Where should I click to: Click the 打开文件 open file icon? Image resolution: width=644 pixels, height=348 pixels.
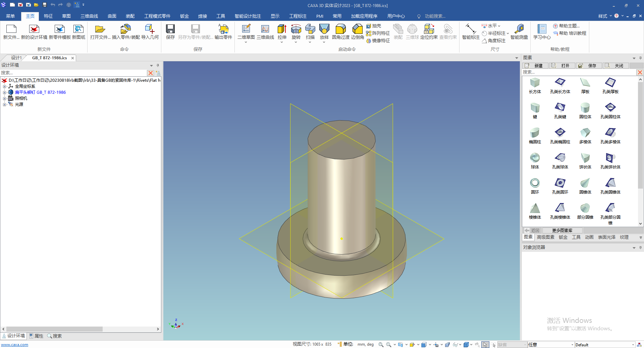click(100, 32)
